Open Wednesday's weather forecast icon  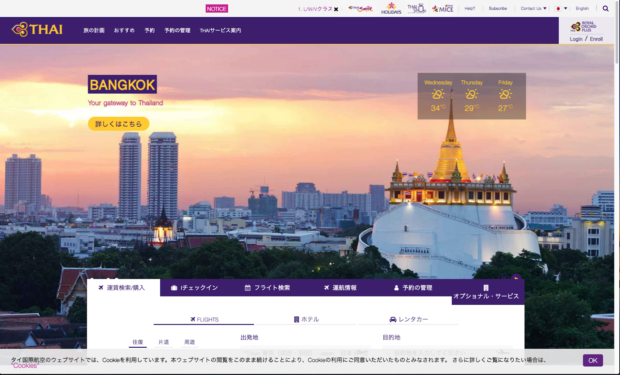pyautogui.click(x=438, y=94)
